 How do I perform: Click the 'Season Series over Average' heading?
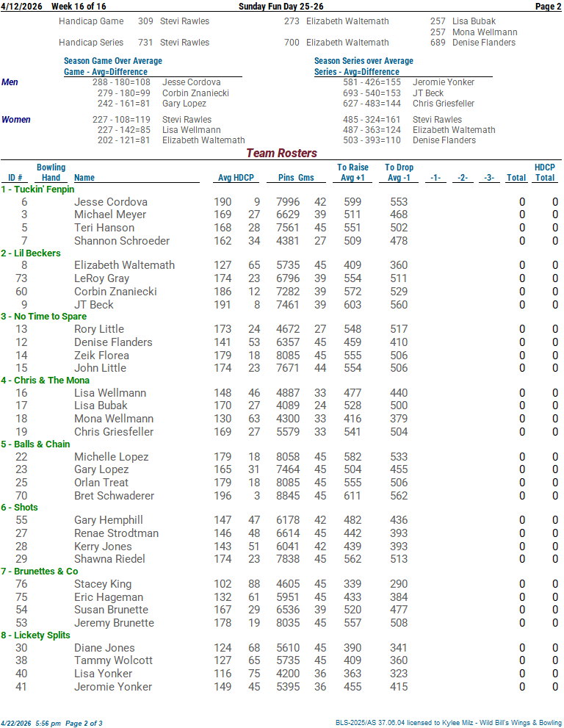tap(364, 61)
